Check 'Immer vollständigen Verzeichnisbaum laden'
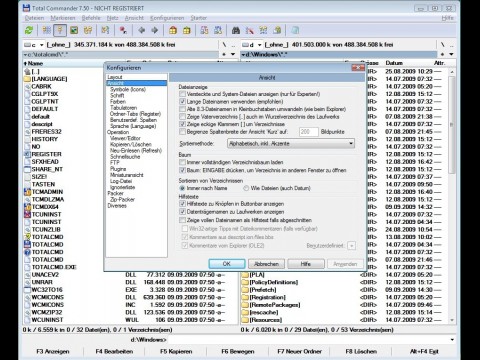Screen dimensions: 480x360 pos(182,162)
